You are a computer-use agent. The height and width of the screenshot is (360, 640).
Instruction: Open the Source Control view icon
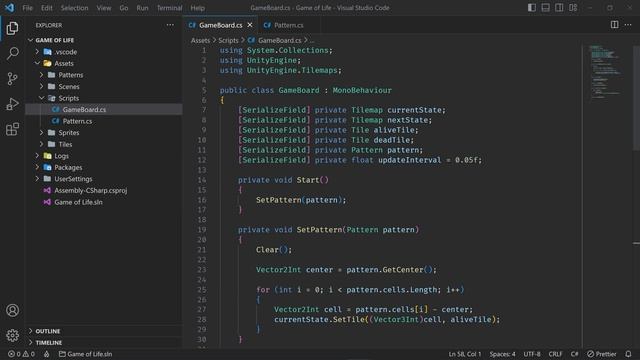[12, 78]
